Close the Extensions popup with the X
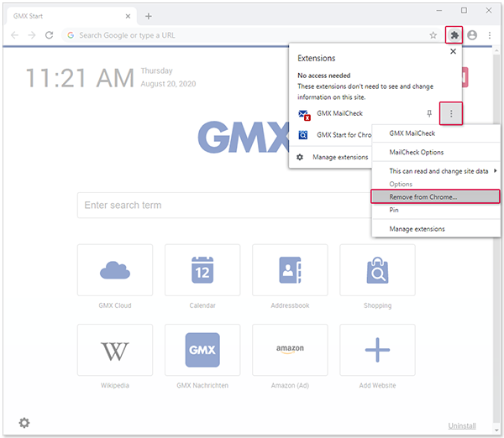This screenshot has width=504, height=438. coord(453,51)
